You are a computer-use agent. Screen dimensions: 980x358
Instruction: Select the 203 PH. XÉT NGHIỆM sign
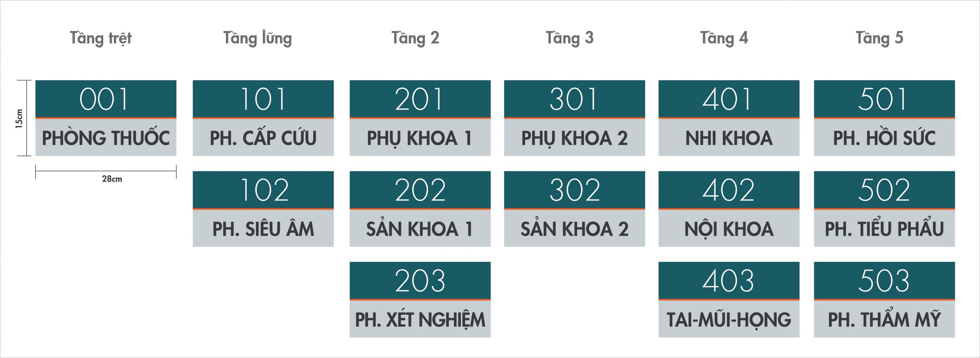click(420, 300)
